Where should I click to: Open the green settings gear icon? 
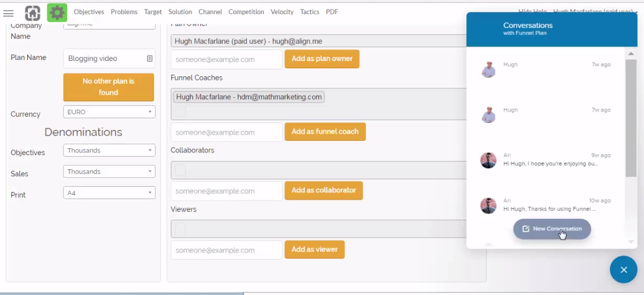coord(57,12)
